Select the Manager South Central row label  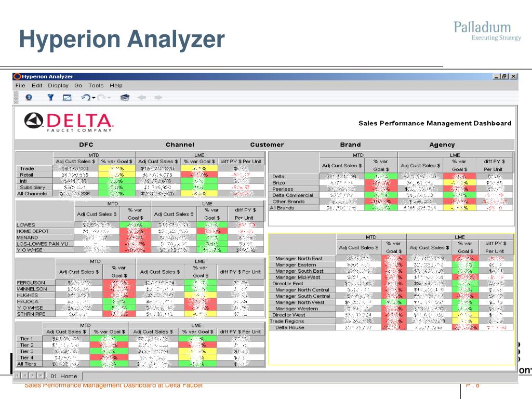tap(303, 296)
